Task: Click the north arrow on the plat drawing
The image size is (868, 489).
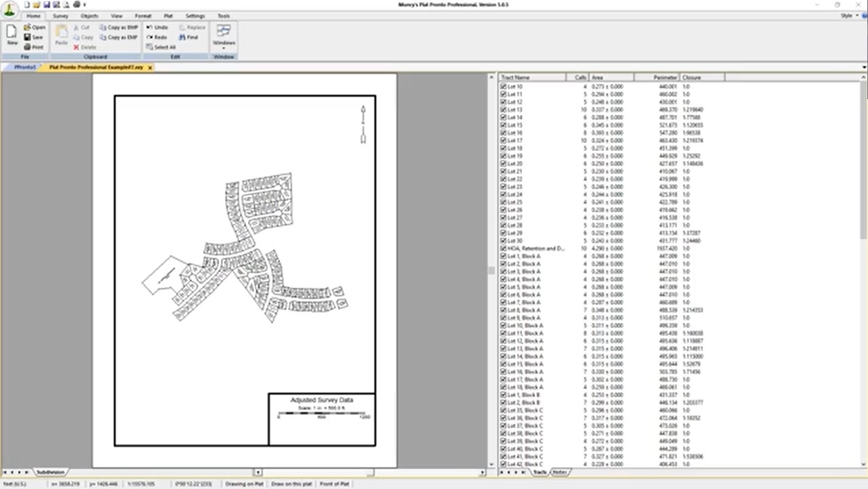Action: pyautogui.click(x=363, y=124)
